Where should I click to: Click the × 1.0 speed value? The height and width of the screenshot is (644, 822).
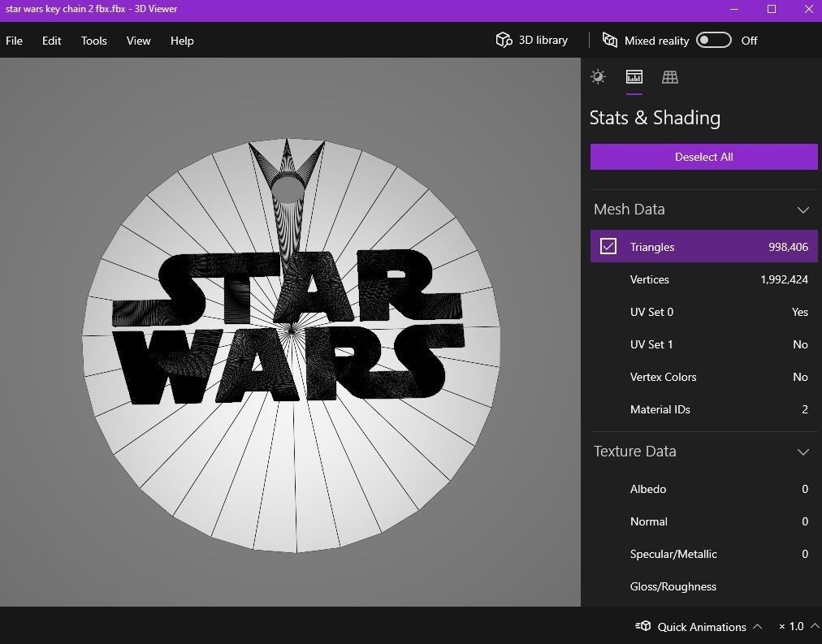coord(791,626)
